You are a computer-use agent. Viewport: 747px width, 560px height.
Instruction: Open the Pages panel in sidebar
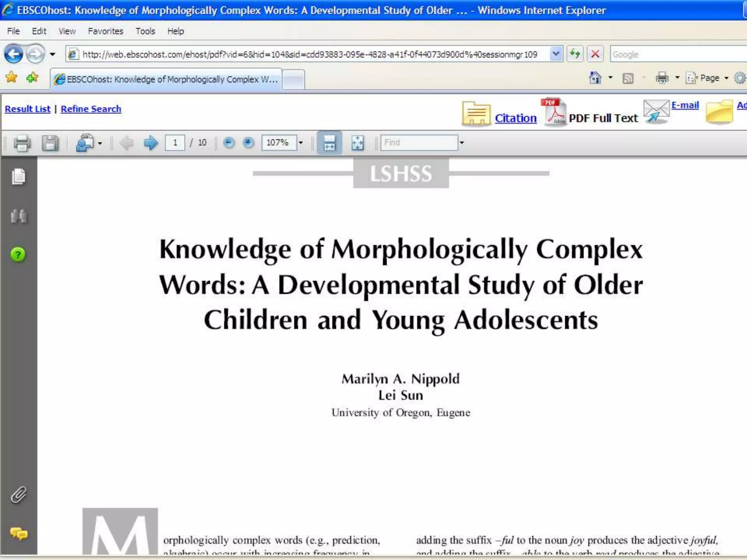19,177
